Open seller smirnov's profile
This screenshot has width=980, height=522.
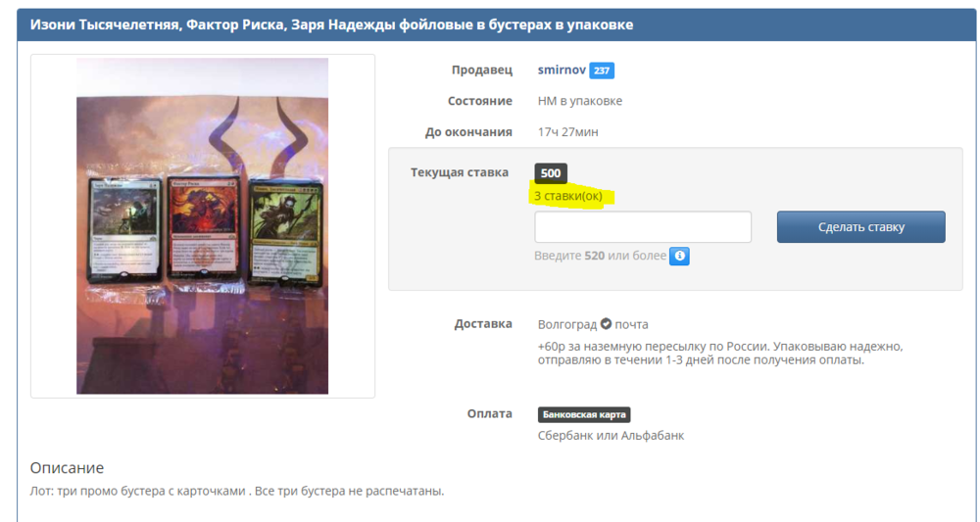point(561,71)
